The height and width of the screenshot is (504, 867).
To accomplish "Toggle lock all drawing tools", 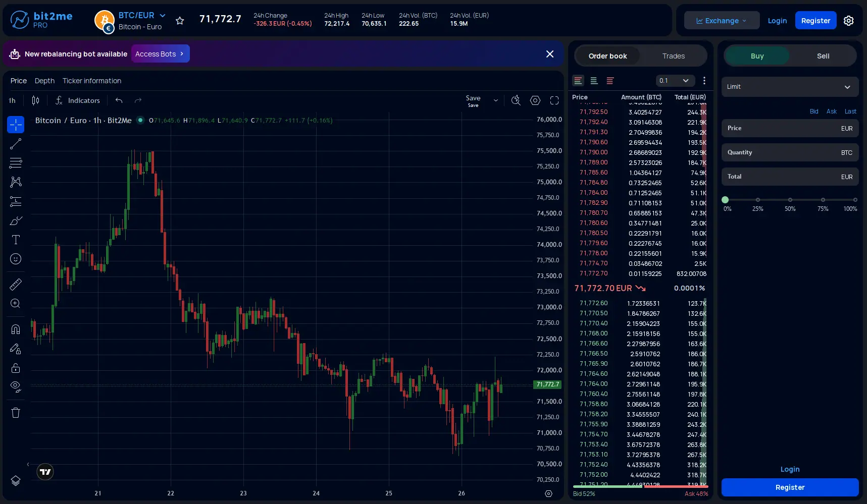I will (16, 368).
